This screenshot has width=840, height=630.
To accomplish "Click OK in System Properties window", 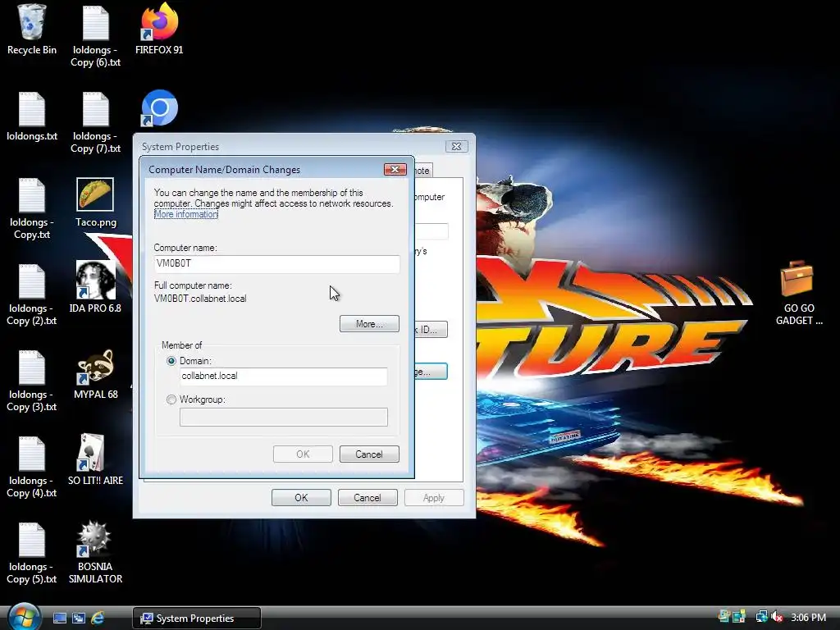I will coord(301,498).
